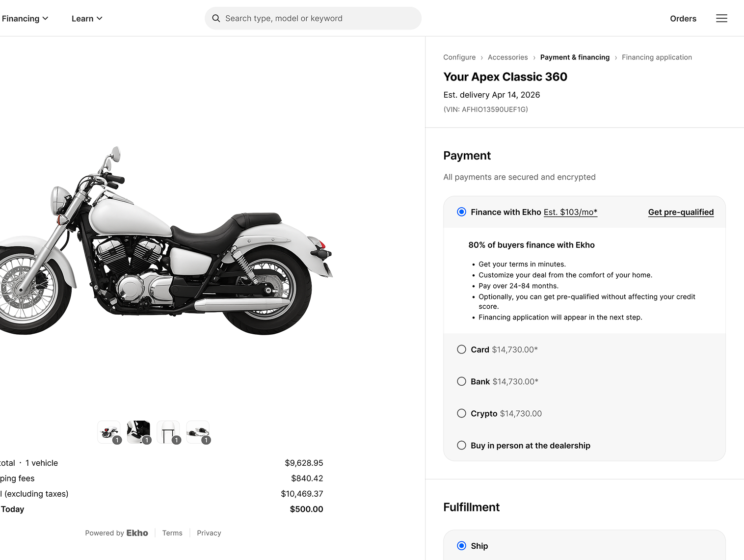This screenshot has height=560, width=744.
Task: Go to Orders page
Action: (x=683, y=19)
